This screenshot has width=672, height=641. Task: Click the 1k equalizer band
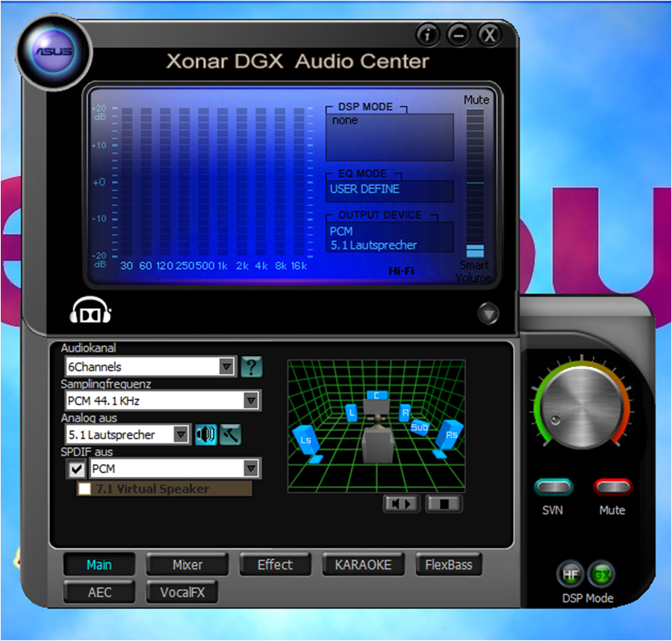pos(223,183)
